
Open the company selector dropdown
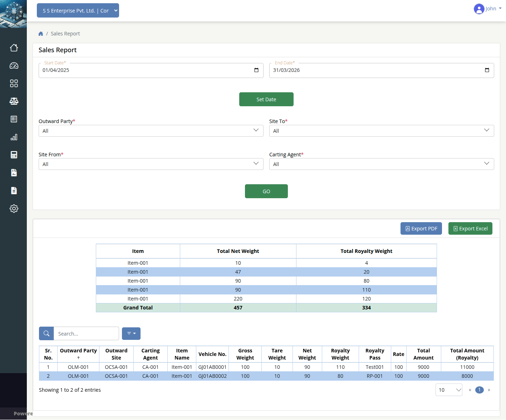[x=78, y=11]
